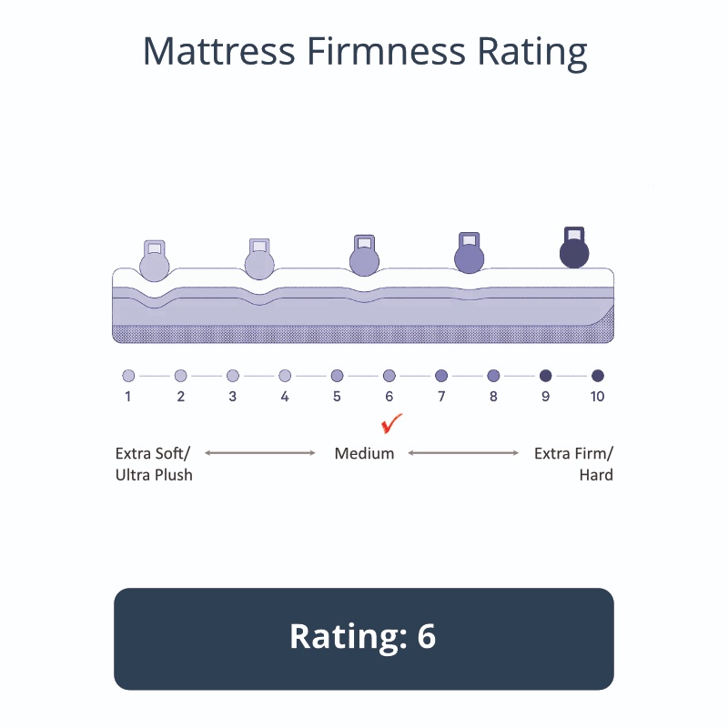Click the Mattress Firmness Rating title
Viewport: 728px width, 728px height.
(365, 52)
